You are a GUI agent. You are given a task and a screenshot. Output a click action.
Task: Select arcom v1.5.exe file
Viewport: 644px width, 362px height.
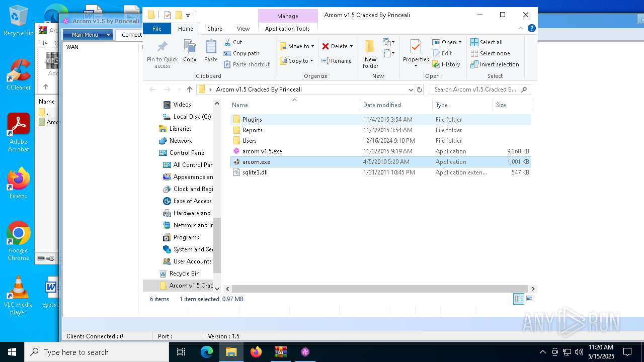[380, 151]
